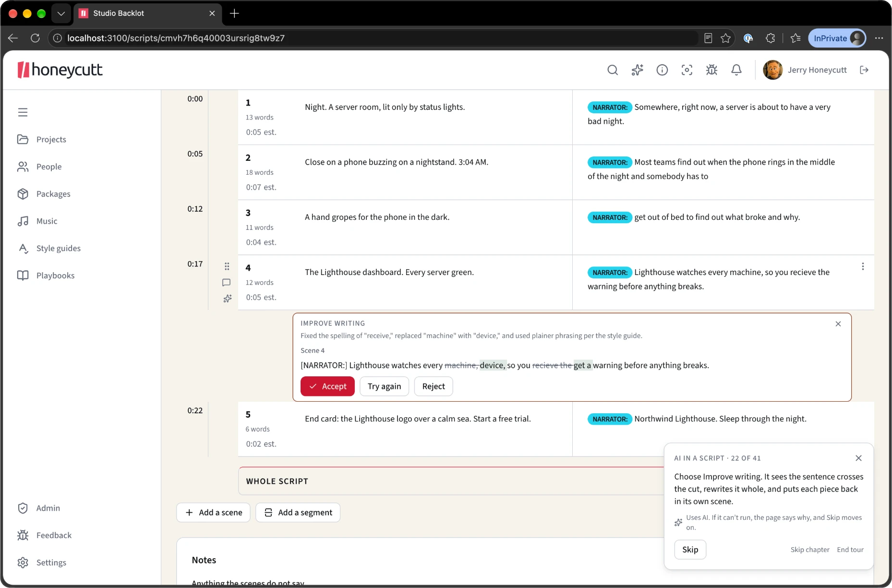
Task: Click End tour link
Action: coord(850,550)
